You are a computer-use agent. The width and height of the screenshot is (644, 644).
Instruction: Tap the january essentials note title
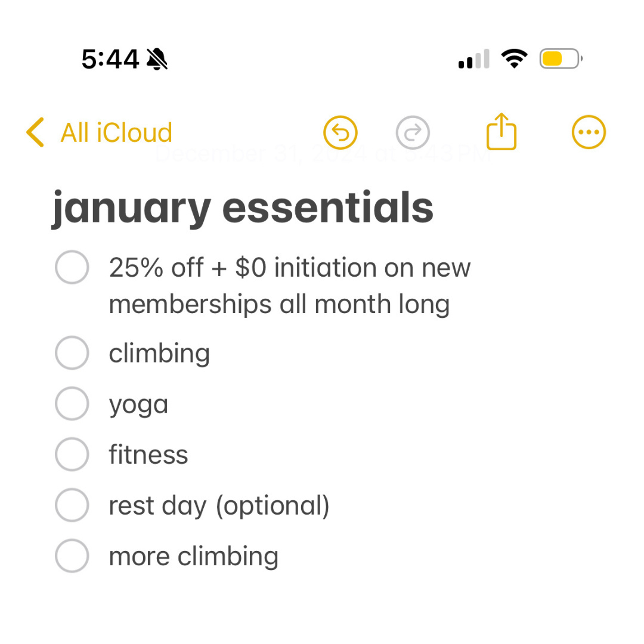(x=243, y=208)
